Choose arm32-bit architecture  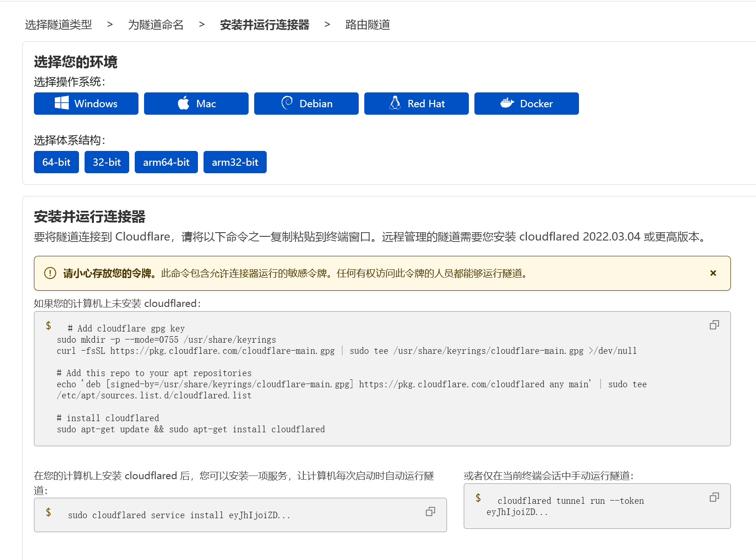pyautogui.click(x=235, y=162)
